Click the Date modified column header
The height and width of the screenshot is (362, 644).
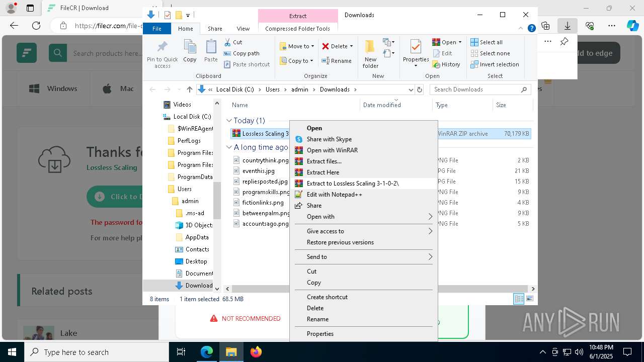click(396, 105)
